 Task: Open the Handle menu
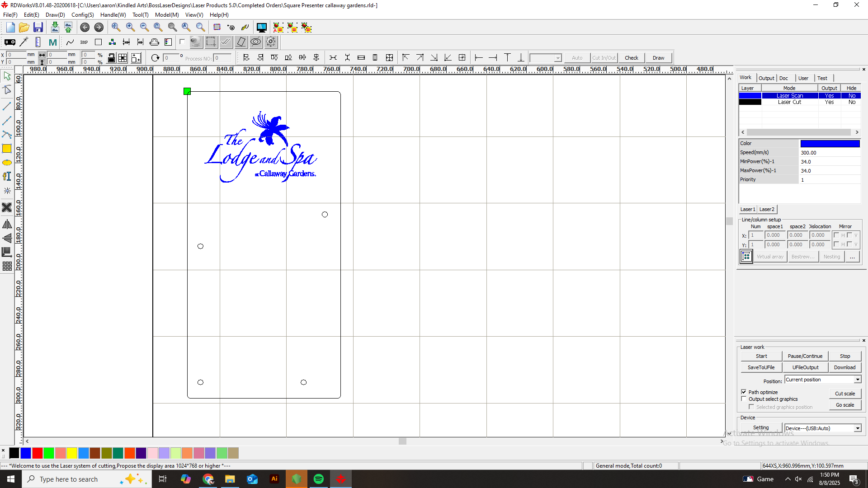click(x=113, y=15)
